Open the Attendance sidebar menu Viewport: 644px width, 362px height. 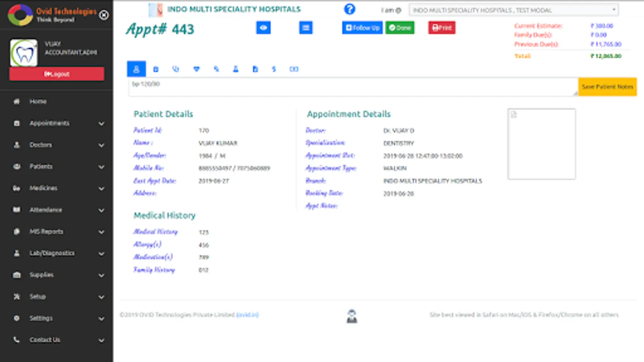point(46,210)
